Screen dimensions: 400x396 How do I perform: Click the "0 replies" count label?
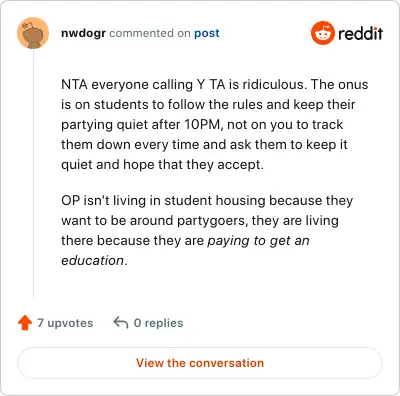point(158,323)
